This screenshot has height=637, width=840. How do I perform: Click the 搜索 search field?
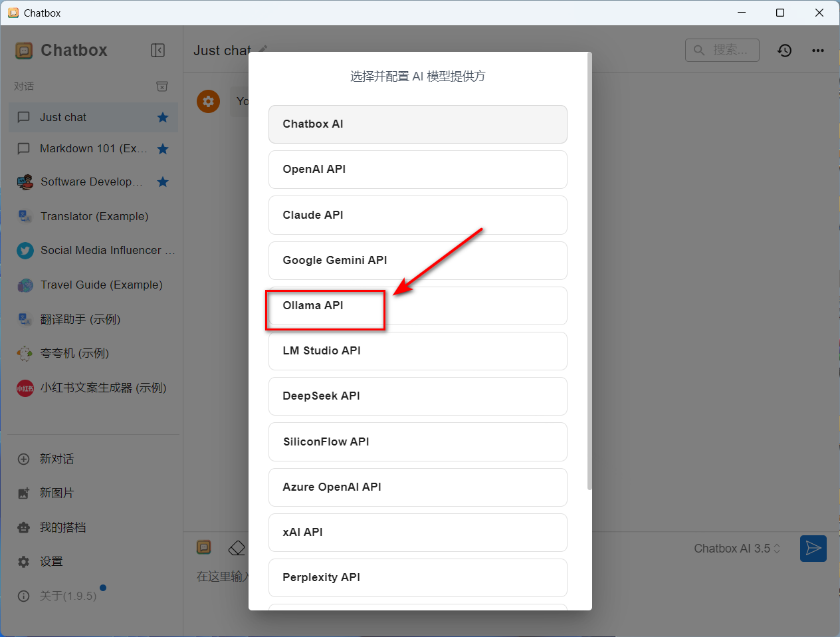[722, 51]
